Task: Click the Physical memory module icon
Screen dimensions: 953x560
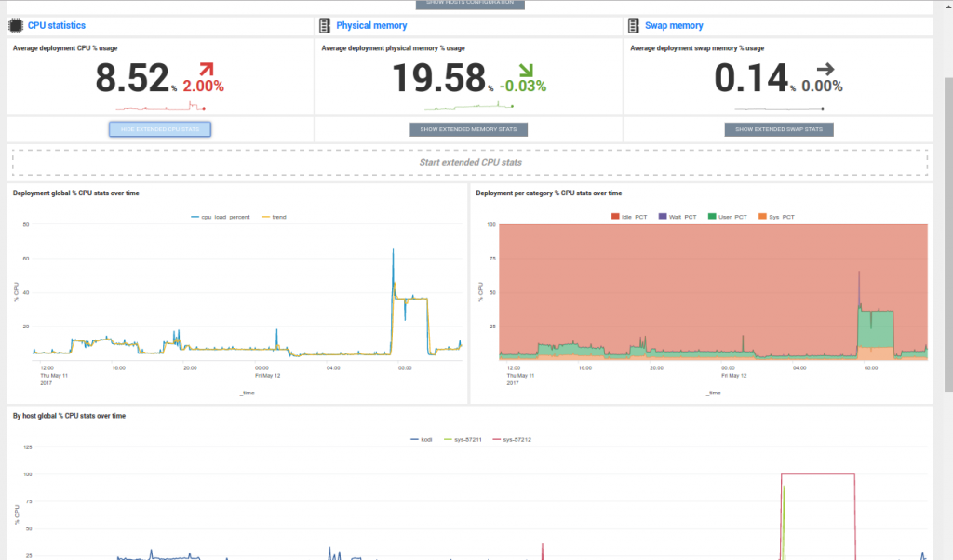Action: tap(324, 26)
